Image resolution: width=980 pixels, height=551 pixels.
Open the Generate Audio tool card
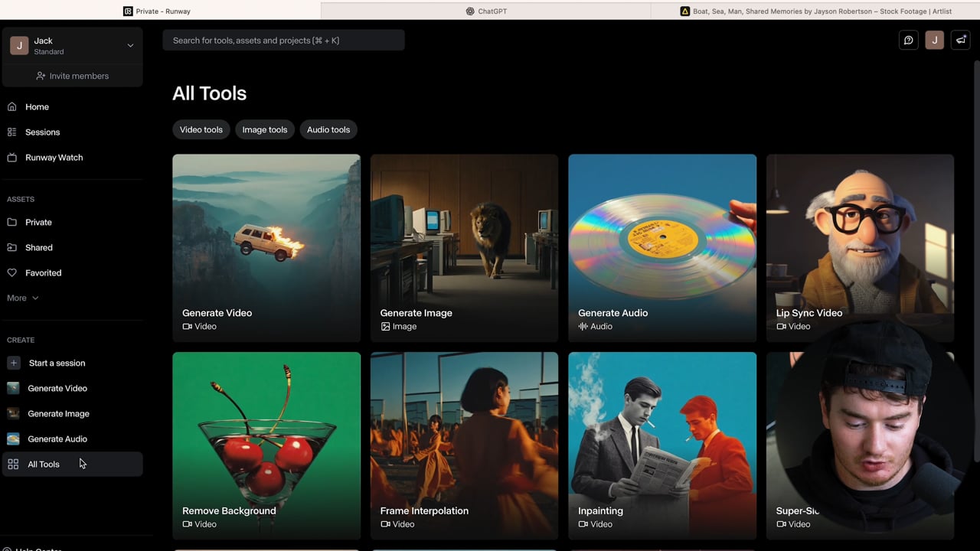tap(662, 248)
